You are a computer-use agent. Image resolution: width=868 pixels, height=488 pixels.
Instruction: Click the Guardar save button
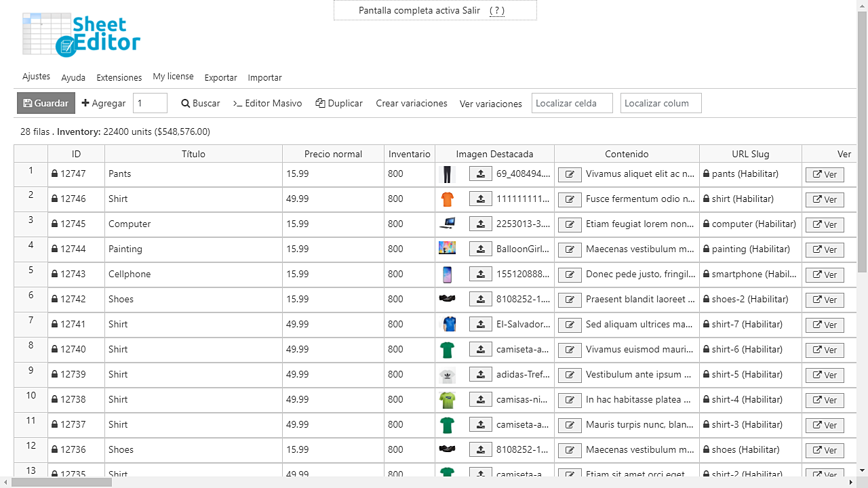(46, 103)
